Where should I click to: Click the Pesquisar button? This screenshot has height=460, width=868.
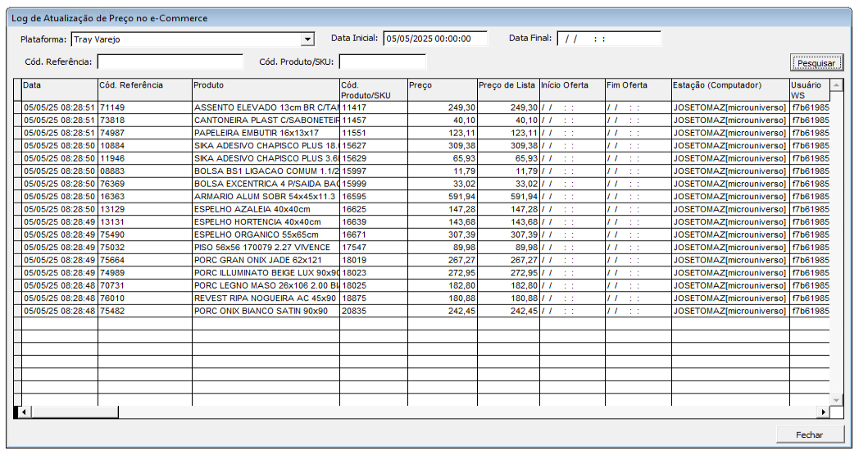pos(816,63)
